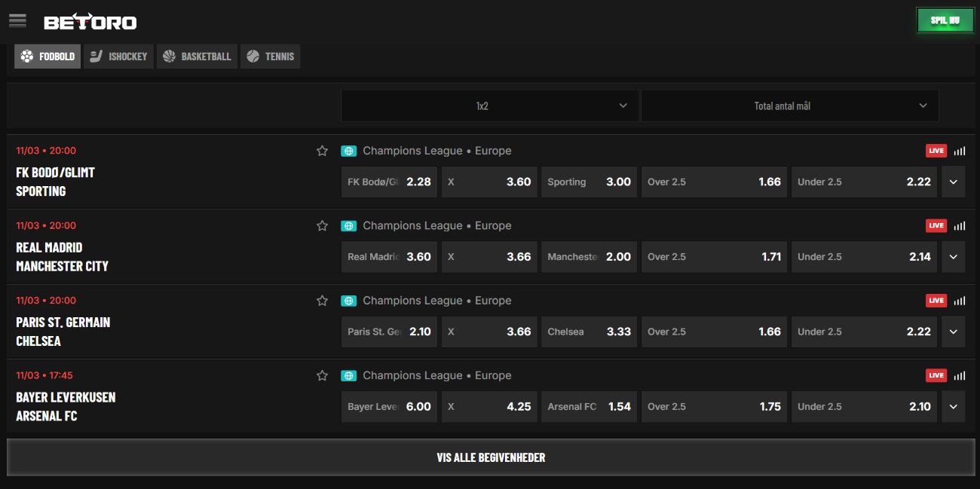Screen dimensions: 980x489
Task: Click the Europe globe icon next to Real Madrid match
Action: tap(348, 225)
